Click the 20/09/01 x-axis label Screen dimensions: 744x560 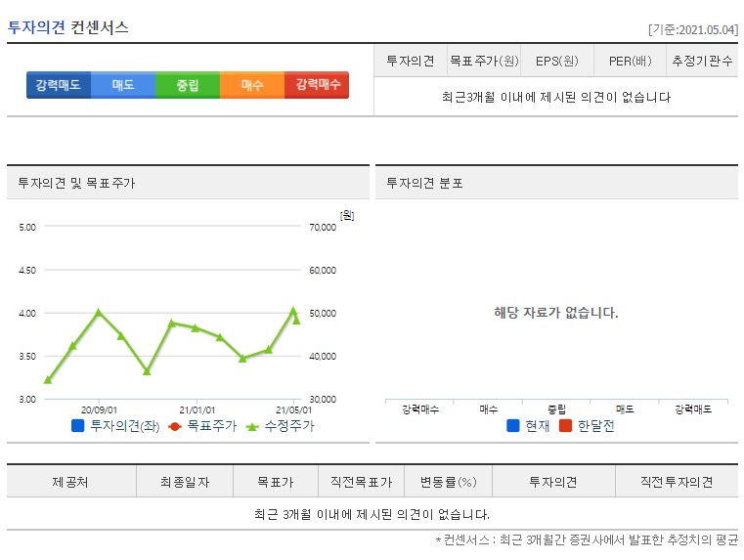click(99, 409)
